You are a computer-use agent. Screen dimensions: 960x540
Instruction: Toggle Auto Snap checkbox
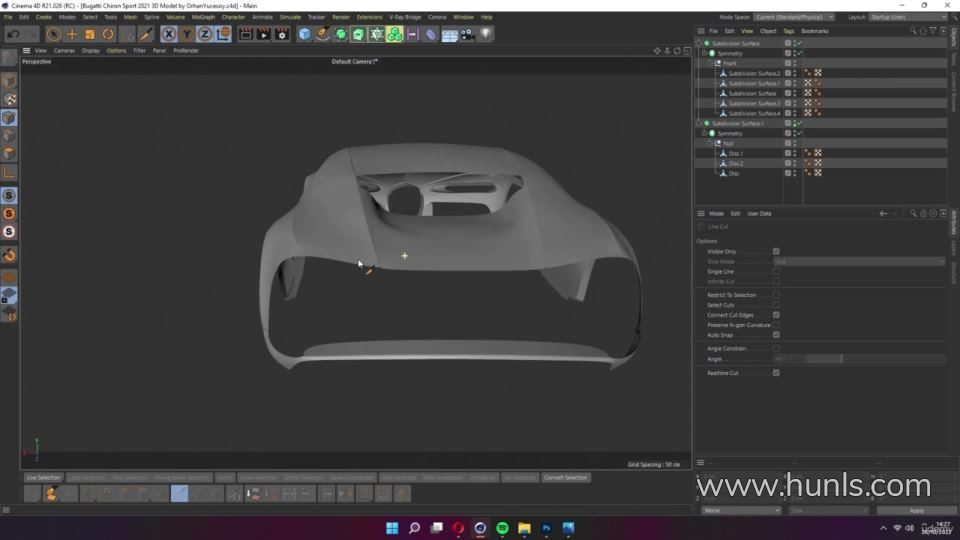pos(776,335)
